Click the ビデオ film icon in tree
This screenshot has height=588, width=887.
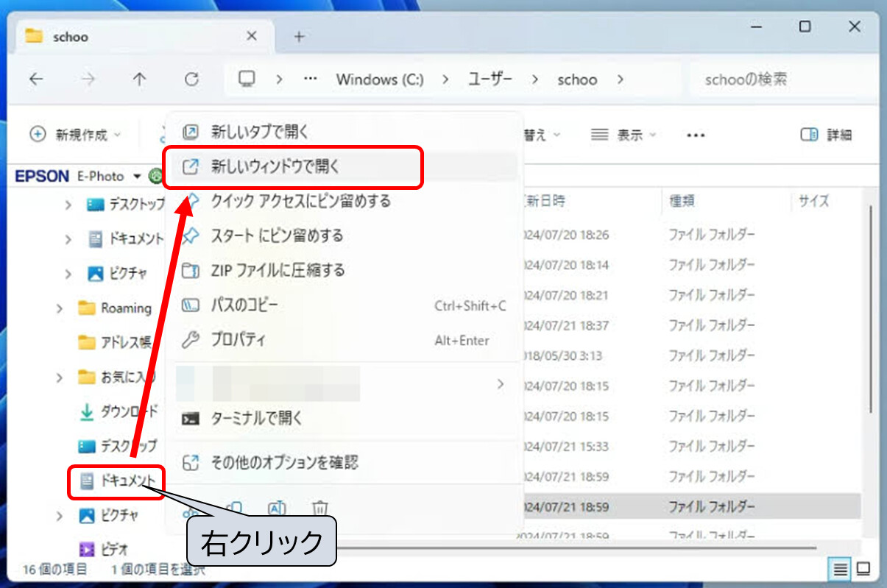point(87,548)
